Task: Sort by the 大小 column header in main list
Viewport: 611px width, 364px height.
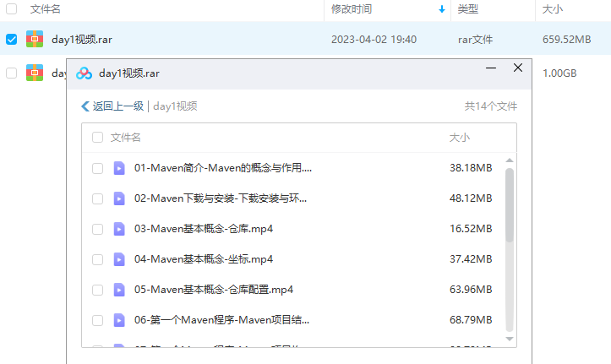Action: point(553,9)
